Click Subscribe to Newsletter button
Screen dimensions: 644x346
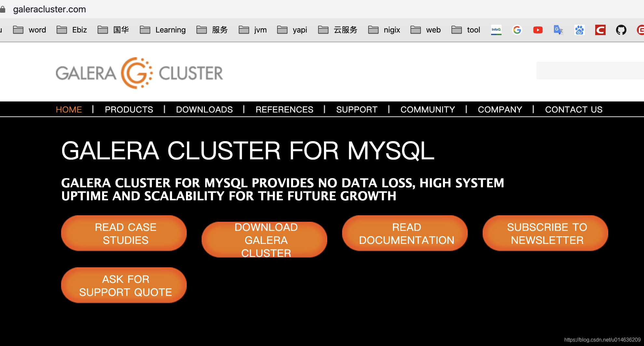[x=545, y=233]
